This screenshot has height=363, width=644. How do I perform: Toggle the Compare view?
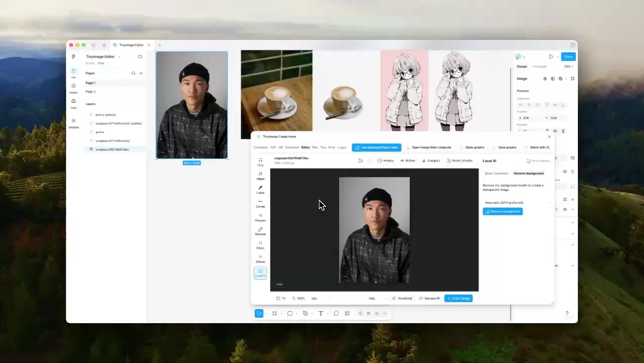point(432,161)
